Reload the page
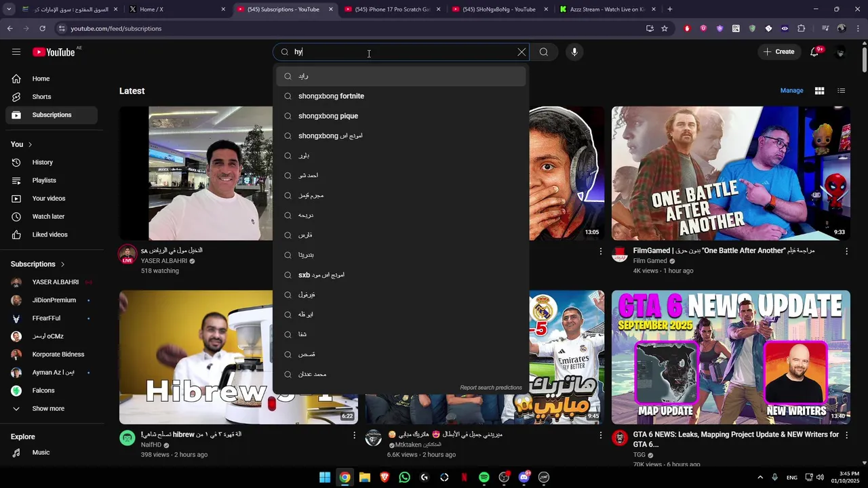This screenshot has width=868, height=488. coord(42,28)
